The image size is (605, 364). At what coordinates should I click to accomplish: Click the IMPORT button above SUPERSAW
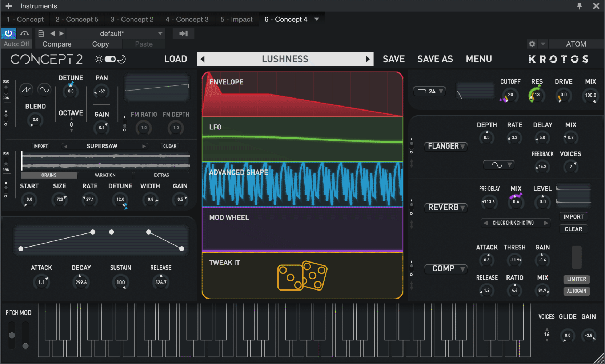40,146
